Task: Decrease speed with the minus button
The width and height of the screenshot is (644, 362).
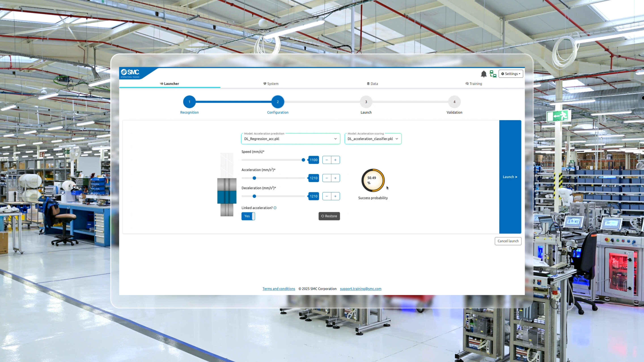Action: click(x=326, y=160)
